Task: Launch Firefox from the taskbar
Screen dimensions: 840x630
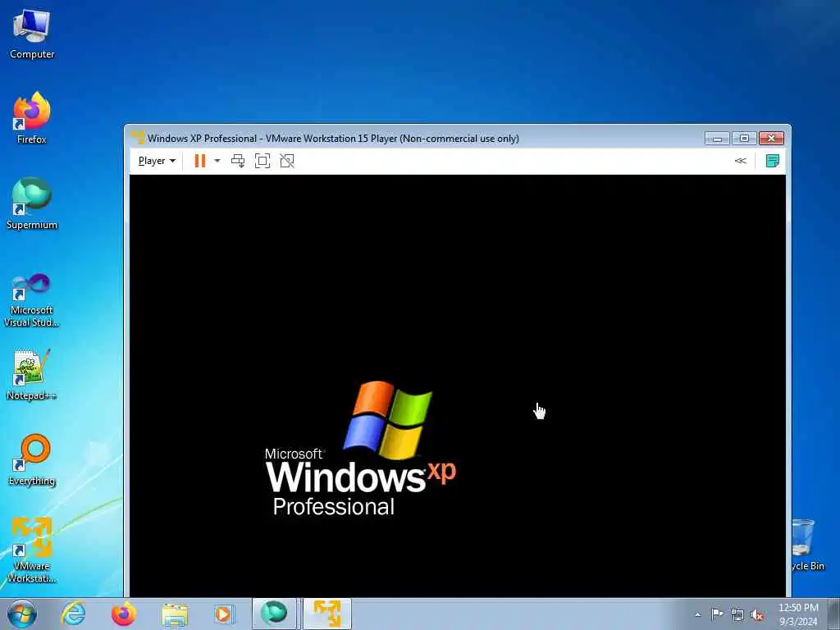Action: [x=124, y=614]
